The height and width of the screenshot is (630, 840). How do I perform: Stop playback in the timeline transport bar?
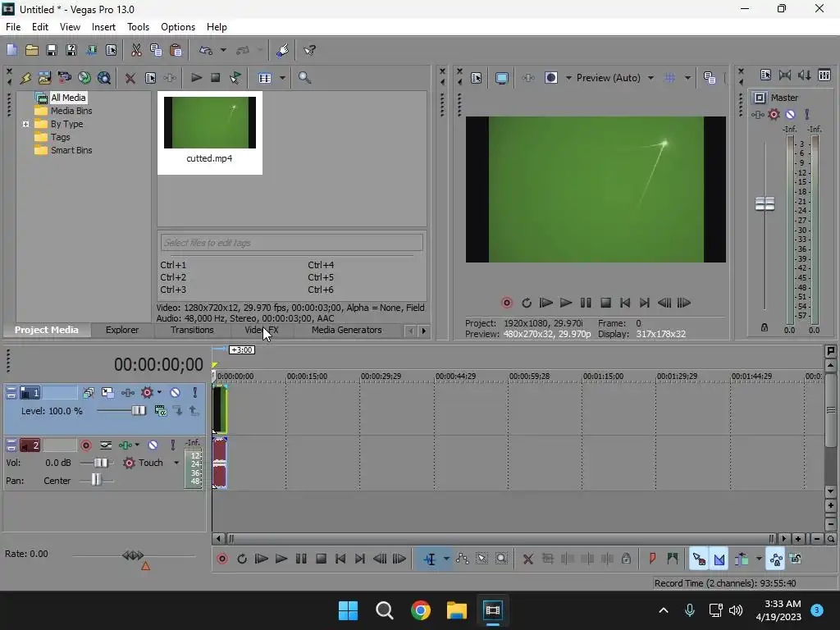[321, 559]
